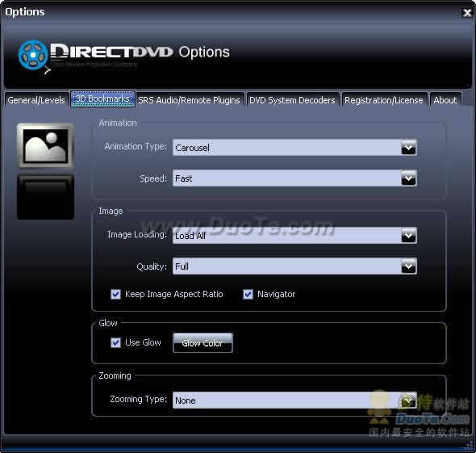Image resolution: width=476 pixels, height=453 pixels.
Task: Open the Zooming Type dropdown arrow
Action: click(408, 401)
